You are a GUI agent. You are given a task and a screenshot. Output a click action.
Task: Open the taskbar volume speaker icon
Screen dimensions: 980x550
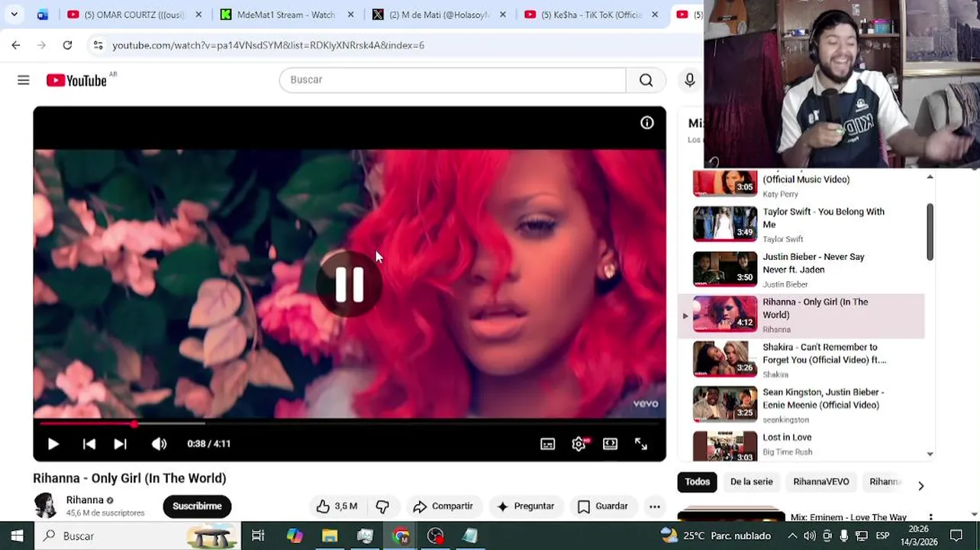(x=810, y=536)
